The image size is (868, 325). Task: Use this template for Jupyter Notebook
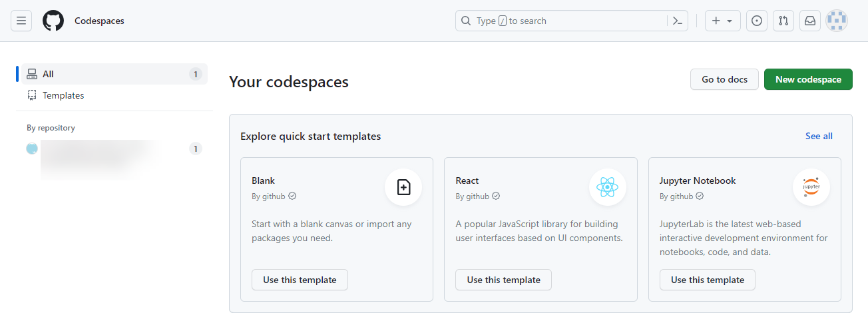click(707, 280)
